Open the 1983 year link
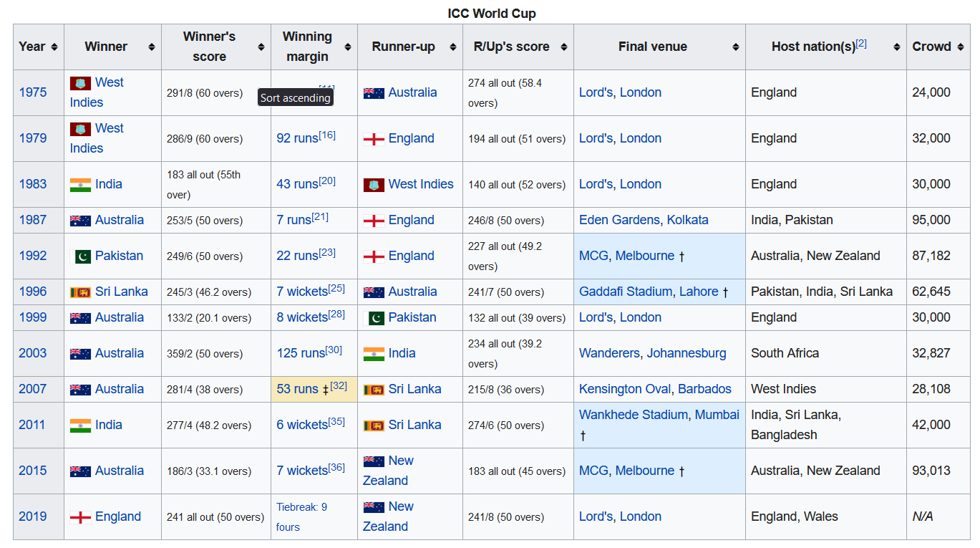The height and width of the screenshot is (548, 980). point(33,184)
